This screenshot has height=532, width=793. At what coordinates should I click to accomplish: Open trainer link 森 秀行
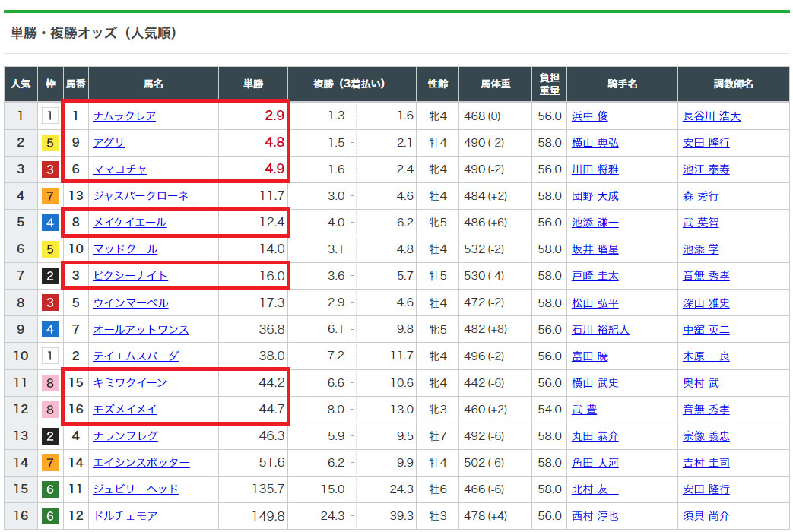click(701, 196)
